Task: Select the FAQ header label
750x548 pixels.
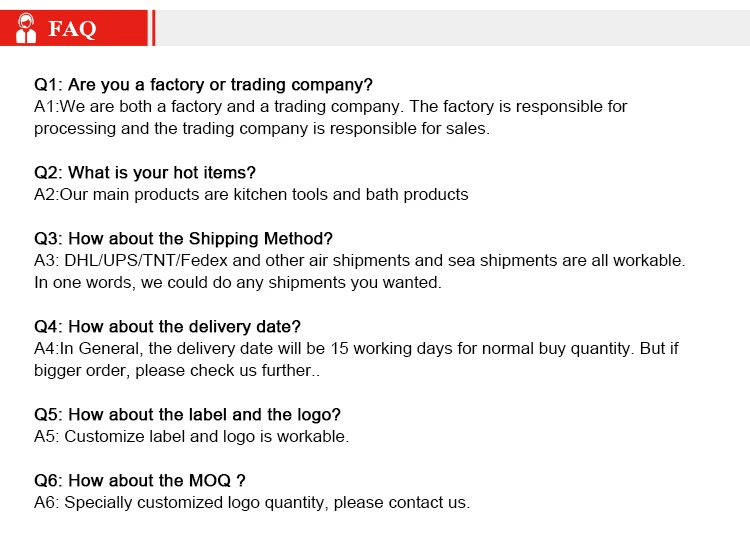Action: click(x=72, y=29)
